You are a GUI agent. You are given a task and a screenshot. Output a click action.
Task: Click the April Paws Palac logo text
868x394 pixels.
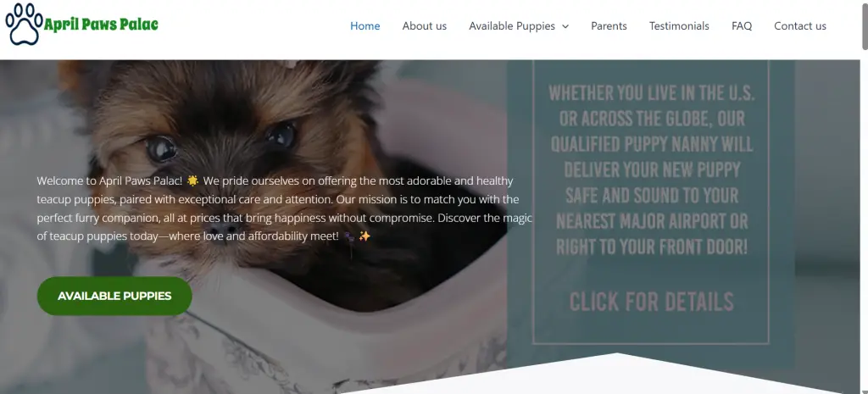101,25
